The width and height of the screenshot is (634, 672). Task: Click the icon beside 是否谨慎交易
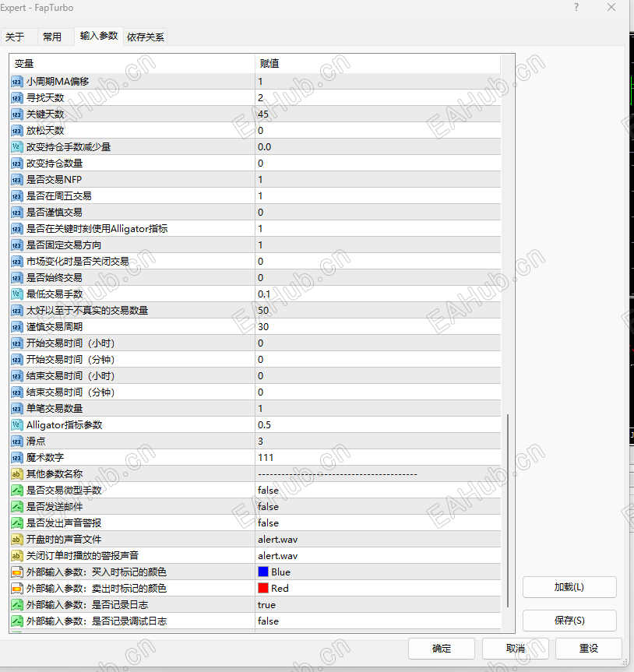(x=16, y=212)
